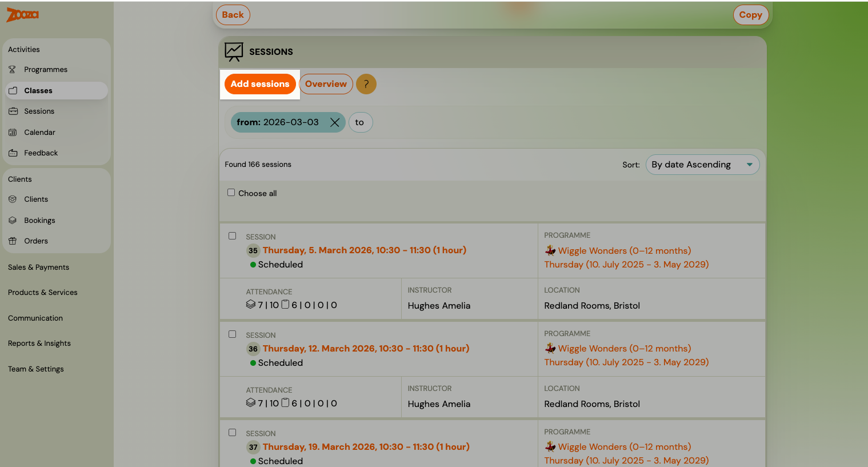Click bookings attendance icon in session 35
The height and width of the screenshot is (467, 868).
tap(251, 305)
